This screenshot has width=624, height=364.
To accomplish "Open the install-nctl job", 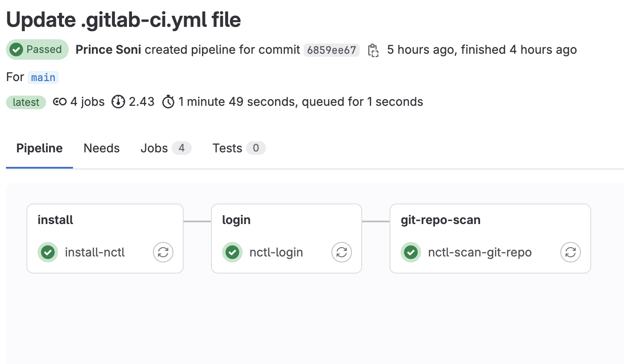I will pos(95,252).
